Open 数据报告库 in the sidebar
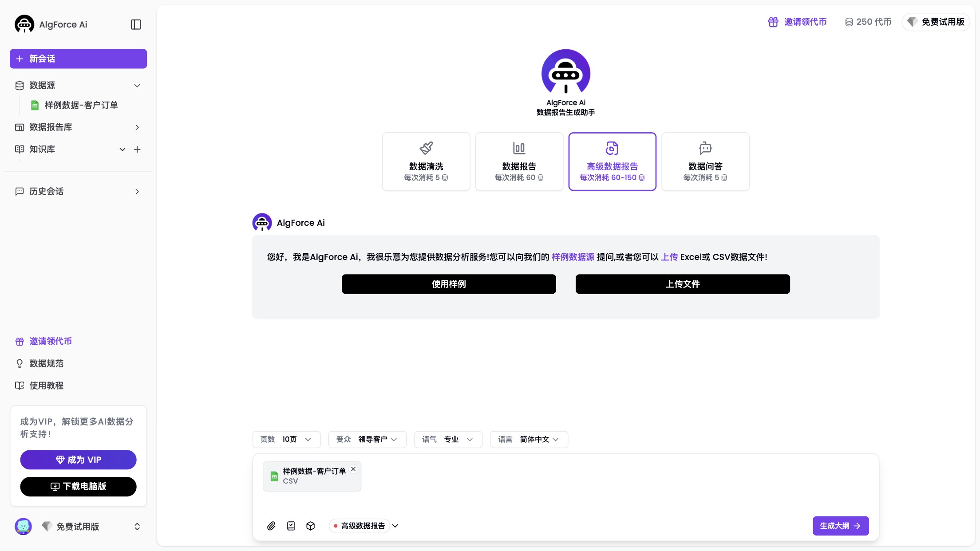Screen dimensions: 980x551 [x=50, y=127]
